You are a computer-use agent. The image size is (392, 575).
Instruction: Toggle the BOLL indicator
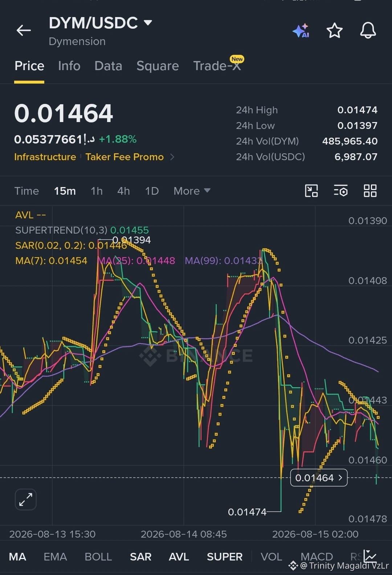(x=98, y=556)
